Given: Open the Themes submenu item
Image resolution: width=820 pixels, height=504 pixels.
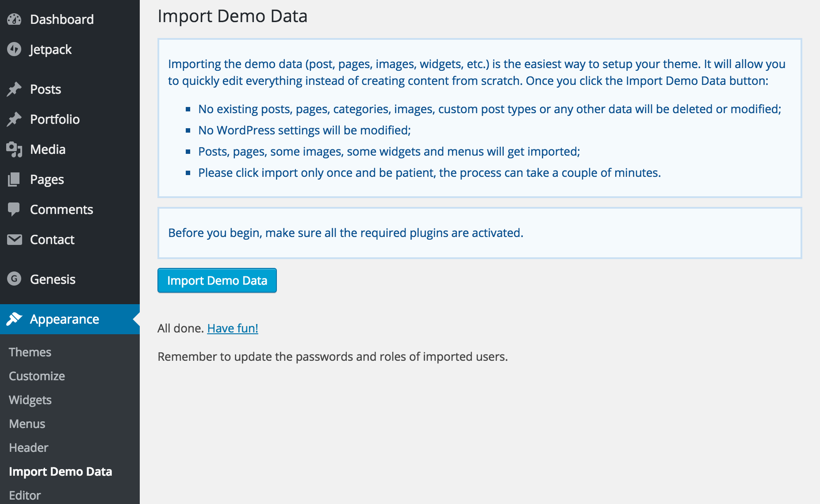Looking at the screenshot, I should pyautogui.click(x=30, y=352).
